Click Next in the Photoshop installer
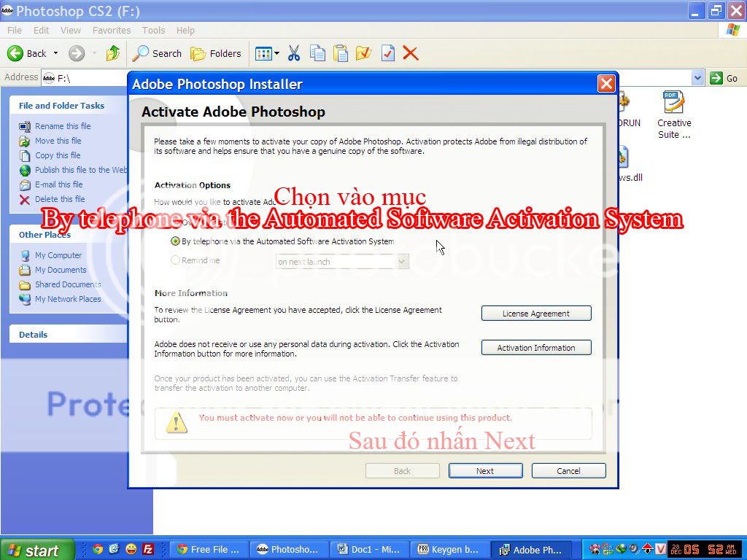 pyautogui.click(x=485, y=471)
